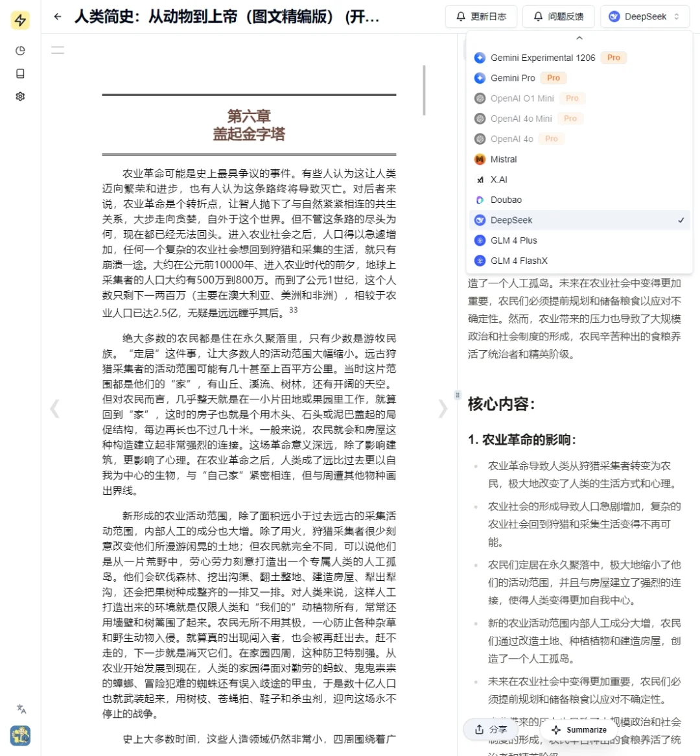Screen dimensions: 700x756
Task: Click the GLM 4 FlashX logo icon
Action: [480, 261]
